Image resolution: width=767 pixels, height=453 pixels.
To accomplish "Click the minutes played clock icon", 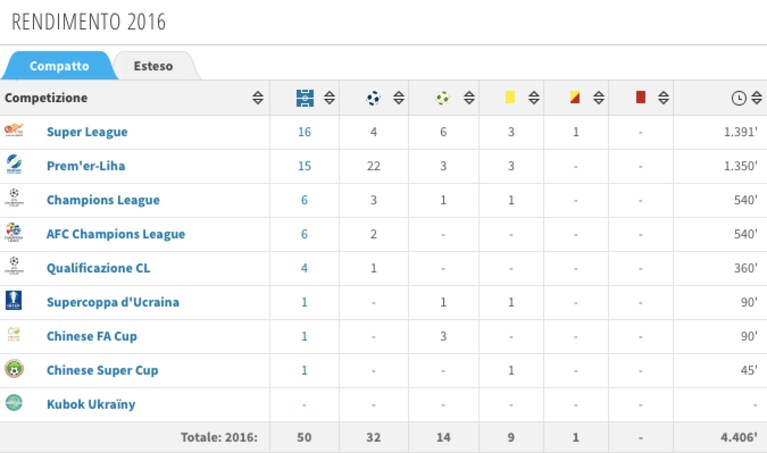I will click(x=739, y=98).
